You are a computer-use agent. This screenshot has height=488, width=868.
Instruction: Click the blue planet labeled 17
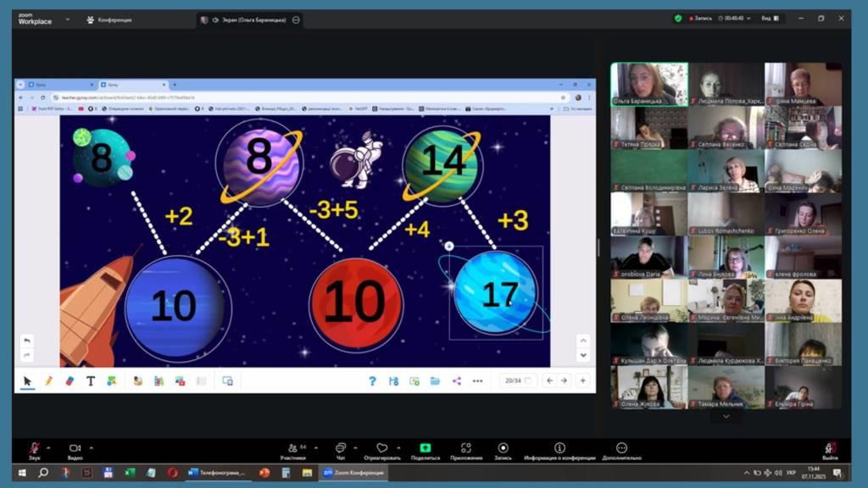[497, 293]
